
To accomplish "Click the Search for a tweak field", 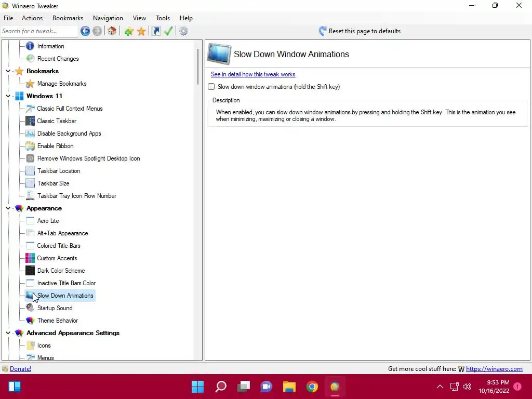I will tap(39, 31).
